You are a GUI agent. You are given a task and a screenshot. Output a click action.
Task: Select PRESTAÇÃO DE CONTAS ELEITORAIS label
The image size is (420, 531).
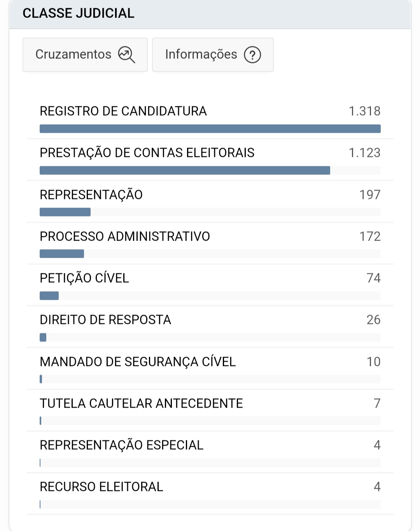click(147, 153)
